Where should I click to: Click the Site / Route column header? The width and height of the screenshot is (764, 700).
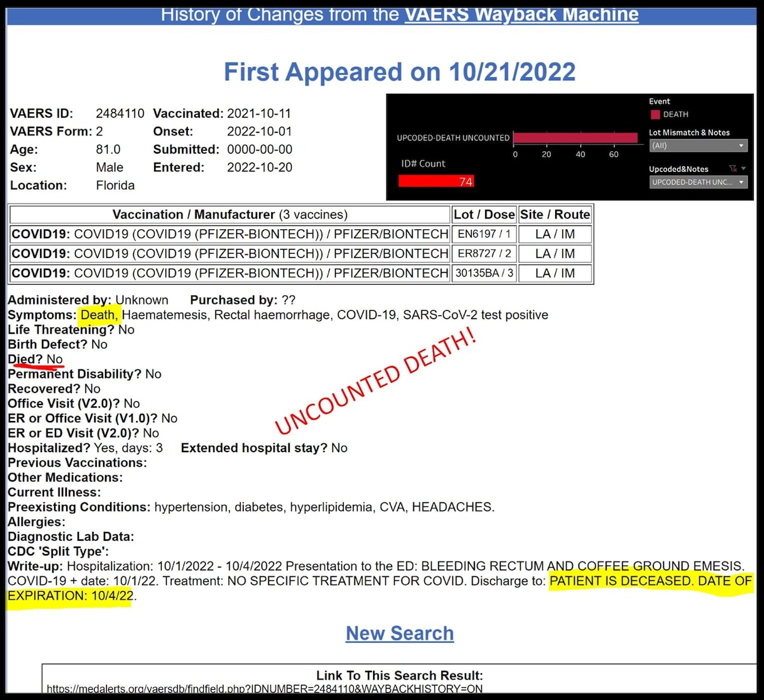(x=555, y=215)
